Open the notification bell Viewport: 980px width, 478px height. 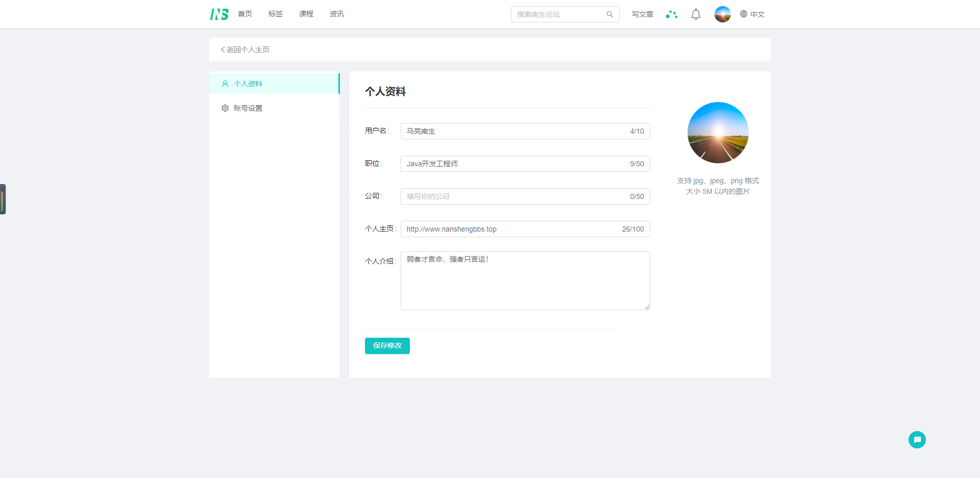tap(695, 14)
